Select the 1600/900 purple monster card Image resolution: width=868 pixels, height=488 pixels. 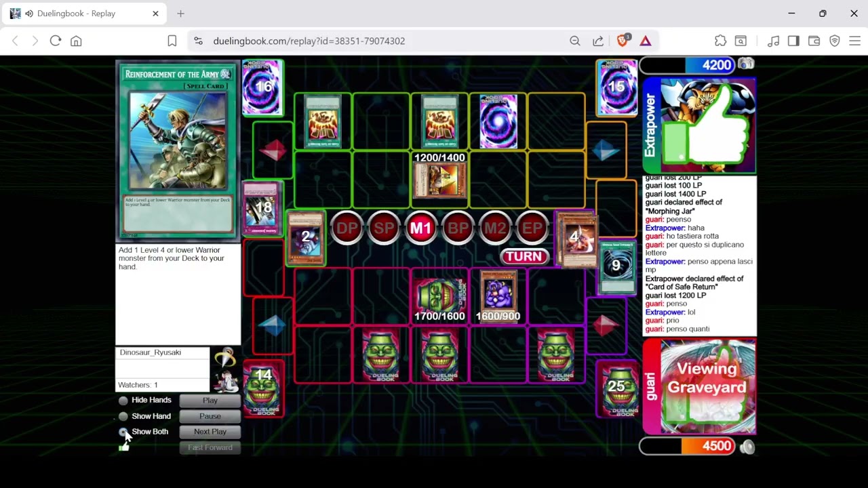(x=498, y=296)
